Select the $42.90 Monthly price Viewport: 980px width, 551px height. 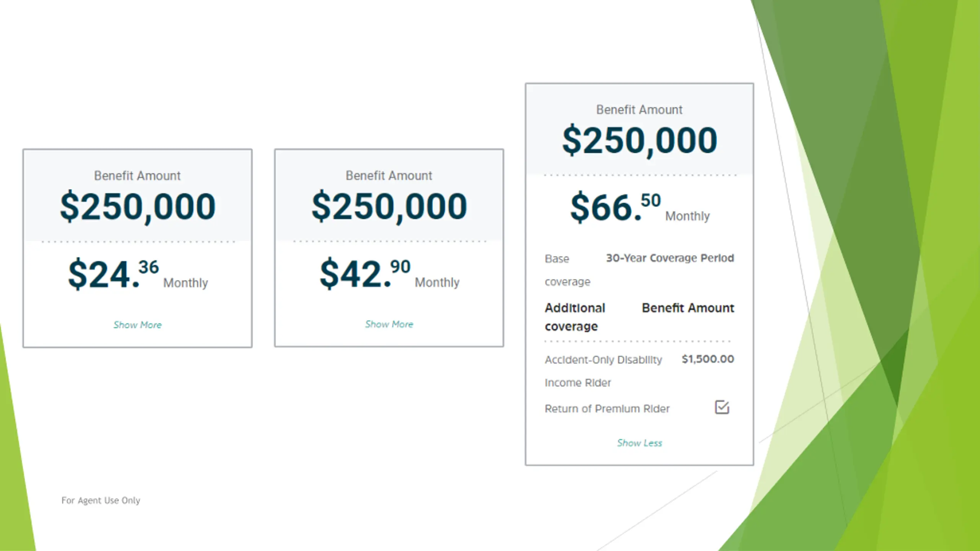tap(389, 273)
